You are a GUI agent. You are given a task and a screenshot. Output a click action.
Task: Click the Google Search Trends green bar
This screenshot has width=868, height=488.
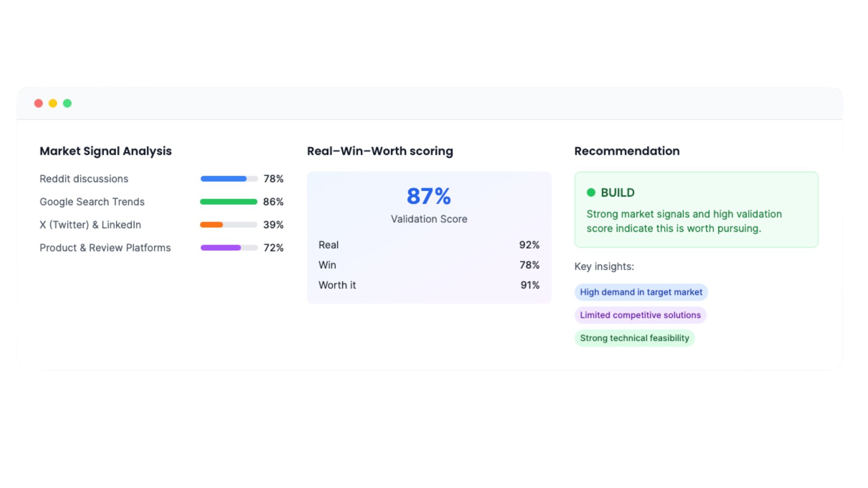pos(229,202)
